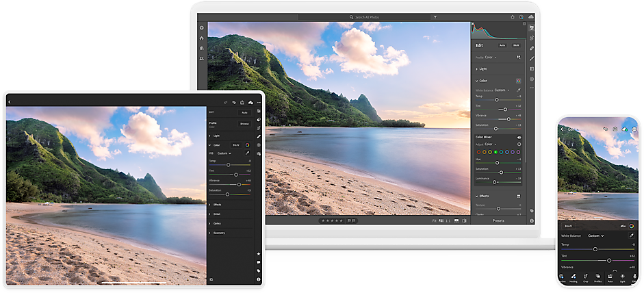Open profile browser grid icon on laptop
This screenshot has height=293, width=644.
[x=518, y=57]
